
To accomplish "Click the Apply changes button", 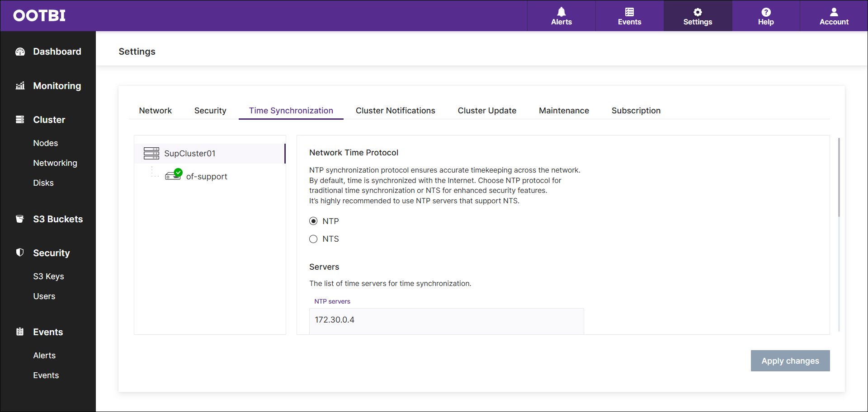I will tap(790, 361).
